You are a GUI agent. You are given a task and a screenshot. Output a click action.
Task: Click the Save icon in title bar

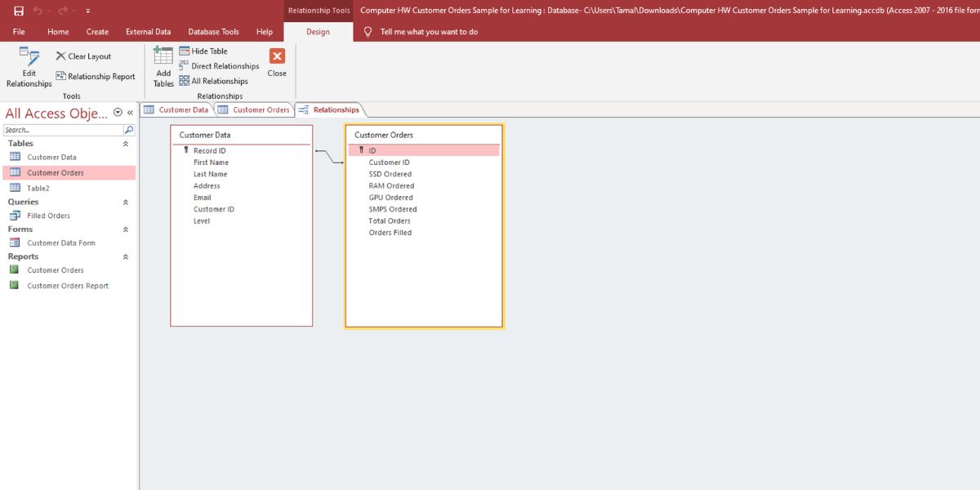tap(19, 11)
